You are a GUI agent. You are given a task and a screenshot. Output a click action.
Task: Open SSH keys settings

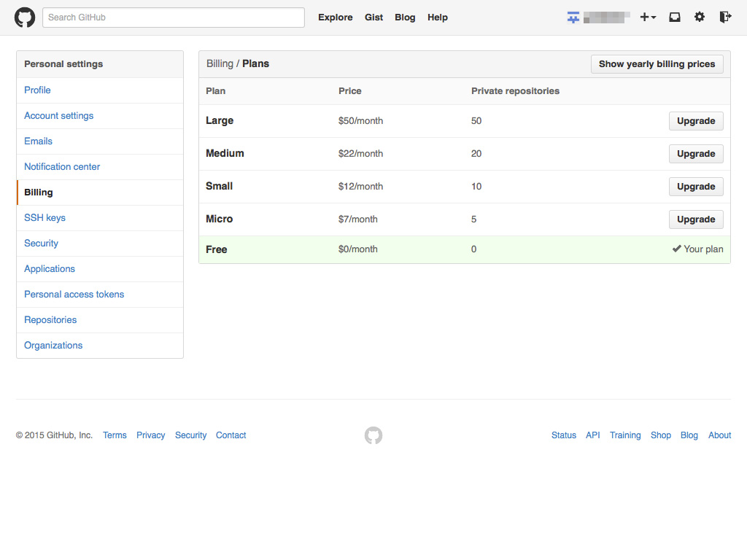44,218
